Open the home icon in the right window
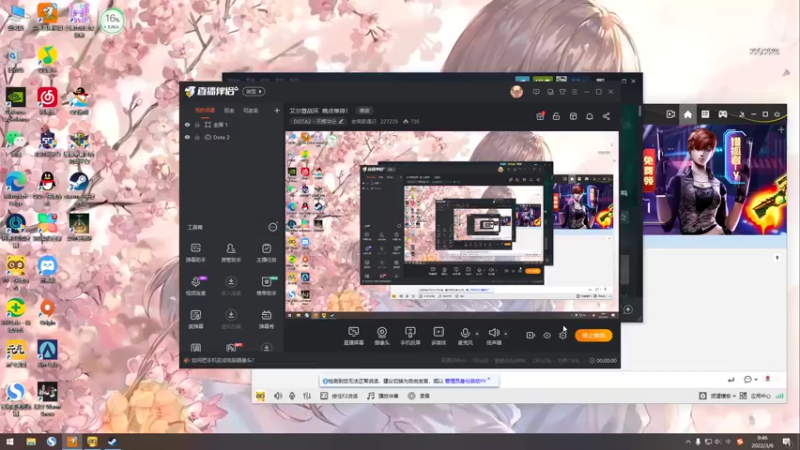Viewport: 800px width, 450px height. pyautogui.click(x=688, y=114)
